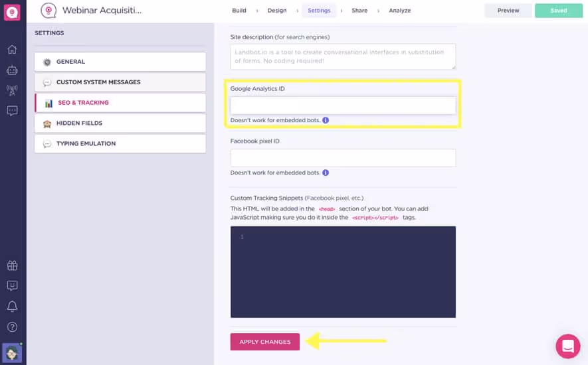
Task: Open the bots list robot icon
Action: (x=12, y=70)
